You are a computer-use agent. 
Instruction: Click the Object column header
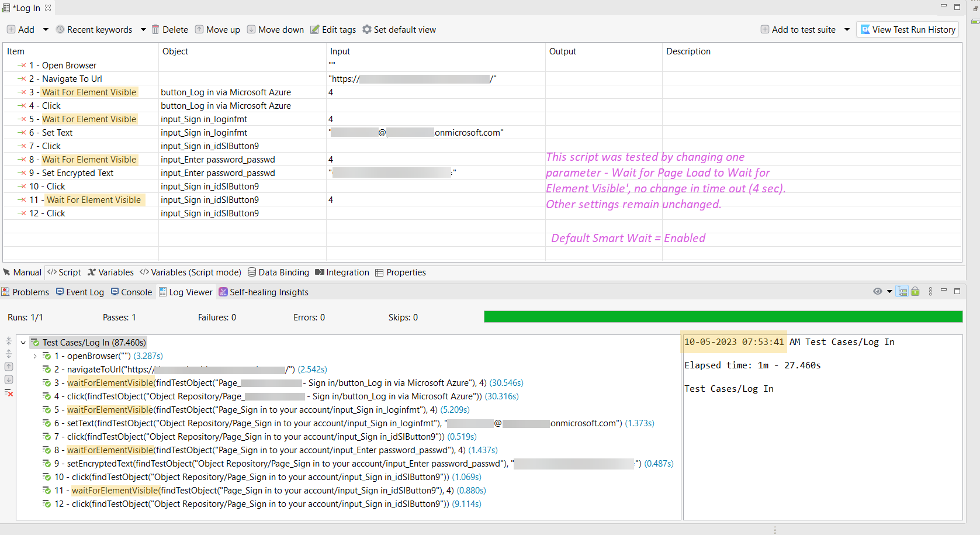click(x=243, y=51)
